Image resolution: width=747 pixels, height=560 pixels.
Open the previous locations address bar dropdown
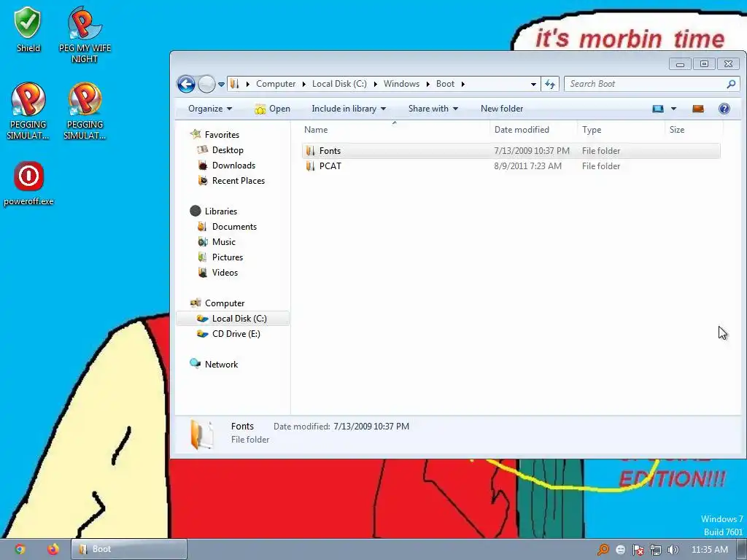coord(533,85)
